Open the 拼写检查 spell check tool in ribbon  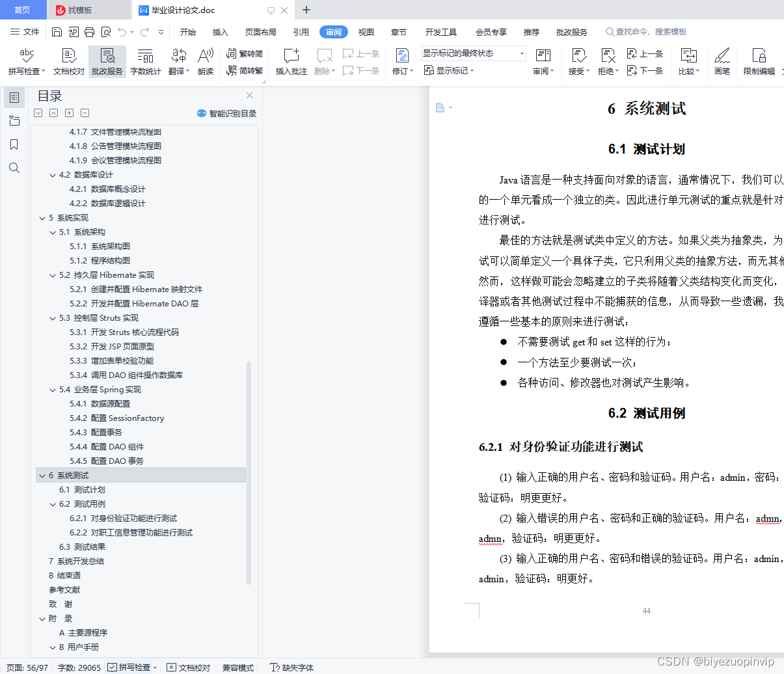pyautogui.click(x=27, y=62)
